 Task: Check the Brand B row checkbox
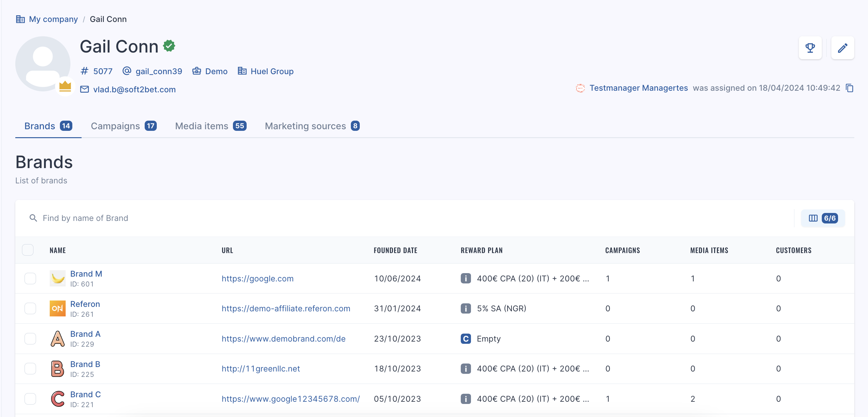click(30, 369)
